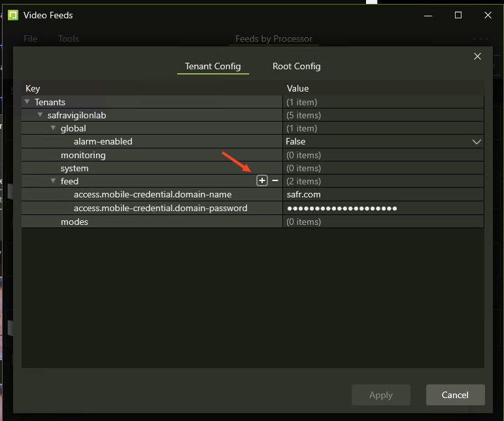504x421 pixels.
Task: Click the Cancel button
Action: click(455, 395)
